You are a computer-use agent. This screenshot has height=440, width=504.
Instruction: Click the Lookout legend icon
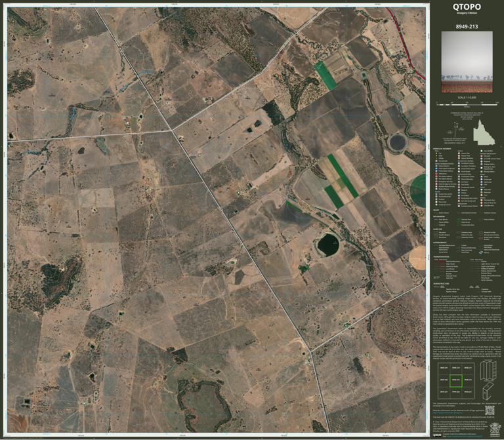(x=436, y=199)
